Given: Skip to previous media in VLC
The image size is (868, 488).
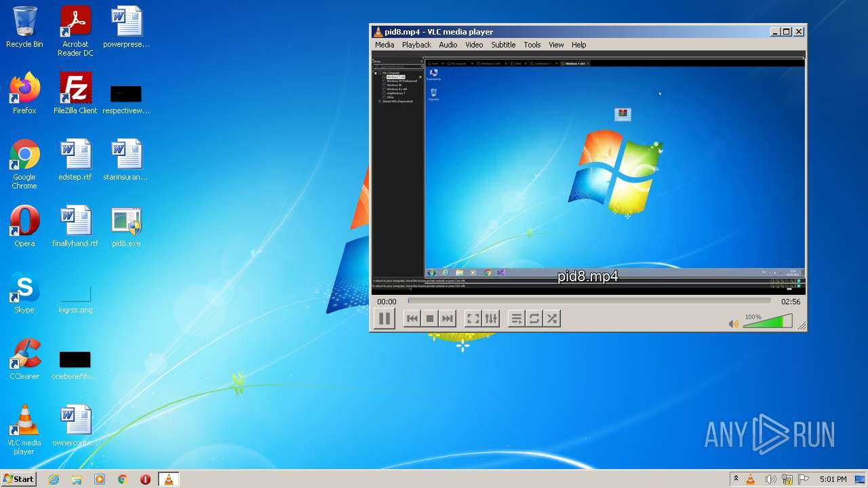Looking at the screenshot, I should pos(412,319).
